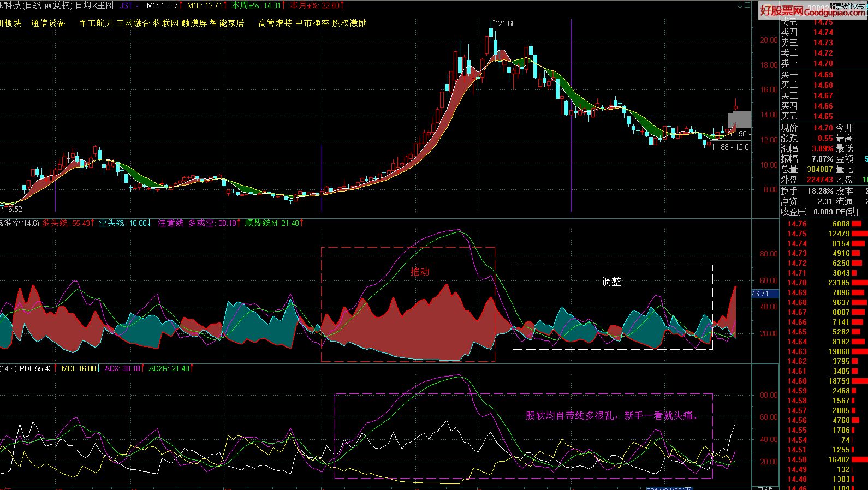Click the 日均K主图 indicator title
Screen dimensions: 868x490
point(94,5)
